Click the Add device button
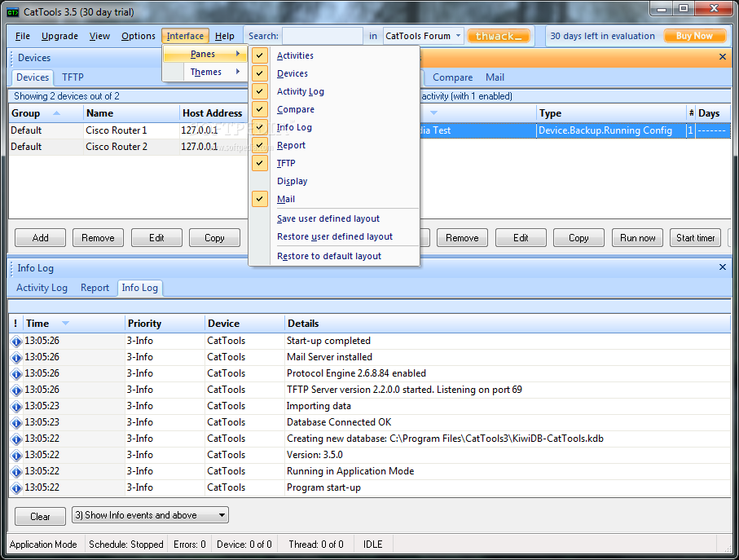This screenshot has height=560, width=739. click(40, 238)
